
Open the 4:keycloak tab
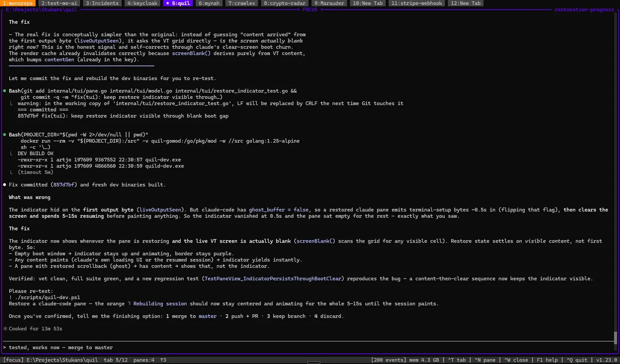(x=141, y=3)
